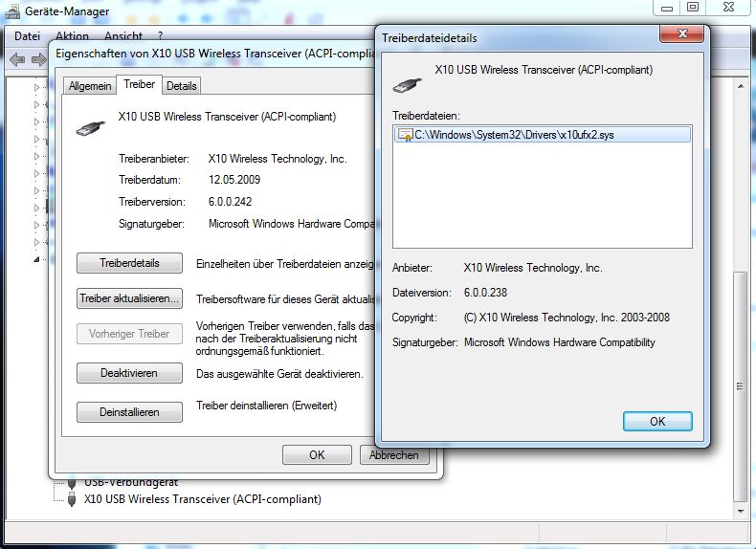
Task: Open the ? help menu
Action: pyautogui.click(x=160, y=36)
